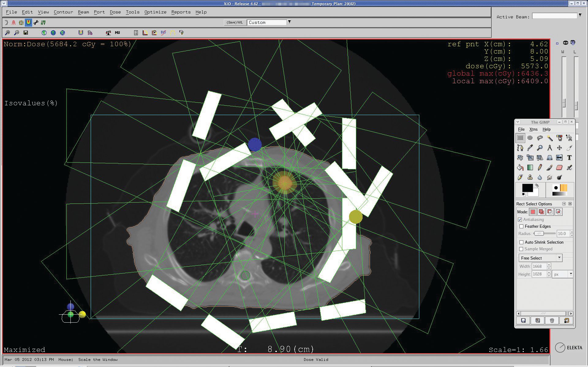The height and width of the screenshot is (367, 588).
Task: Click GIMP delete options trash button
Action: click(x=552, y=320)
